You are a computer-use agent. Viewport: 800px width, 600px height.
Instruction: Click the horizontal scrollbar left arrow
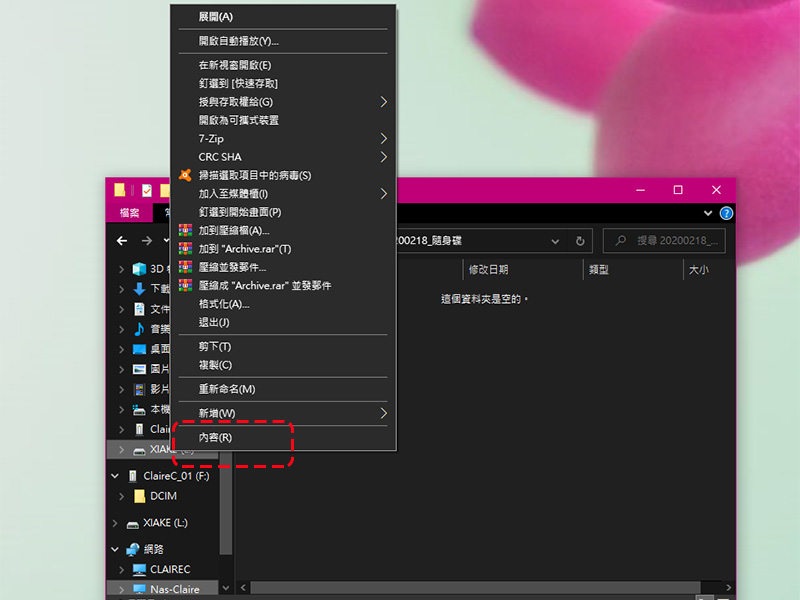[243, 588]
